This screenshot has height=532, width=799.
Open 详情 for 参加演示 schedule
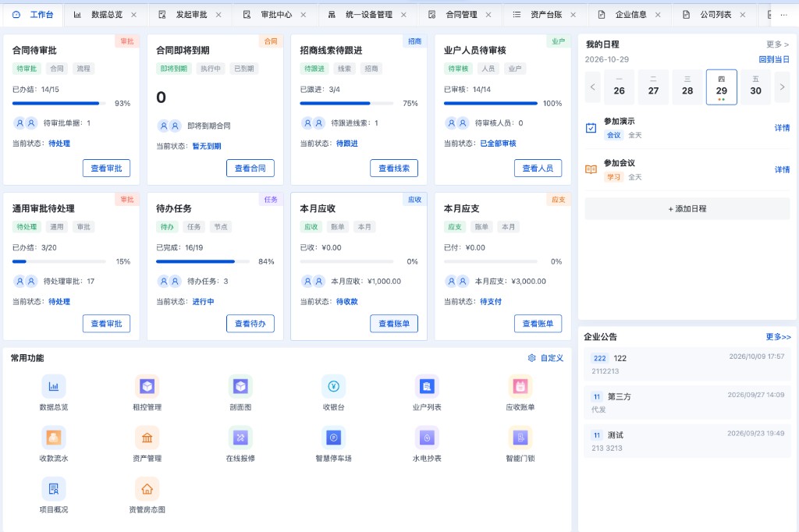tap(782, 128)
